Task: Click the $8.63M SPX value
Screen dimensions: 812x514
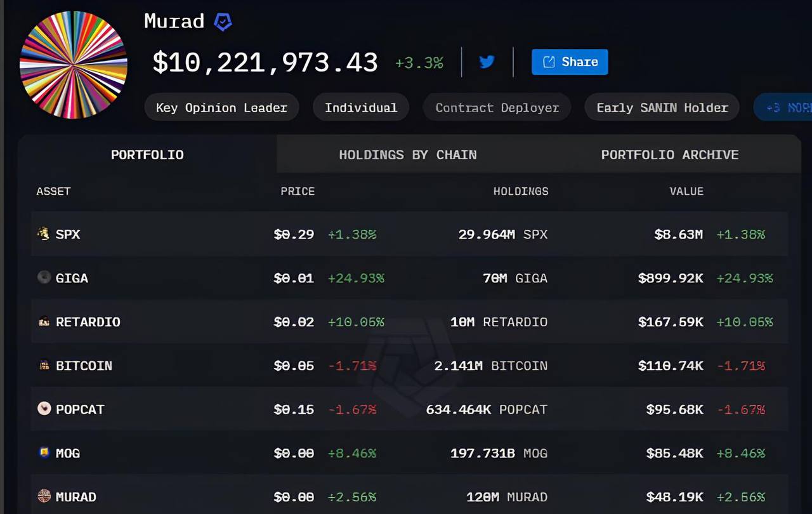Action: (678, 234)
